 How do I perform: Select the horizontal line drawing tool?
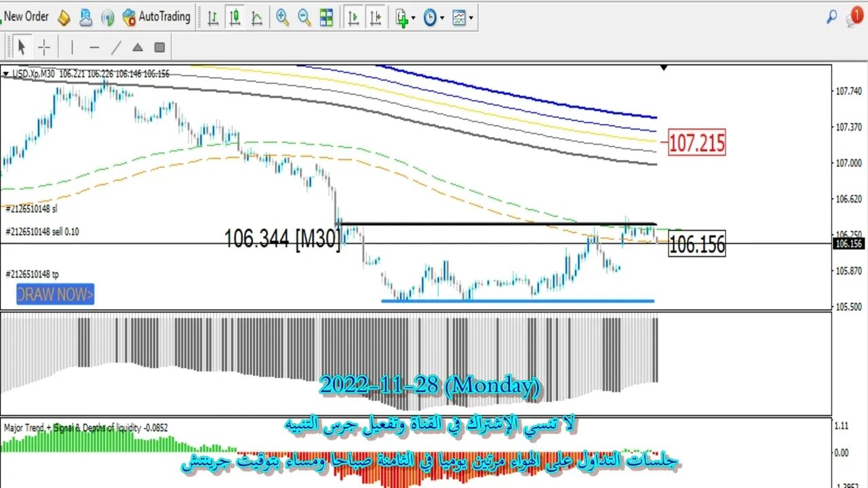[94, 47]
